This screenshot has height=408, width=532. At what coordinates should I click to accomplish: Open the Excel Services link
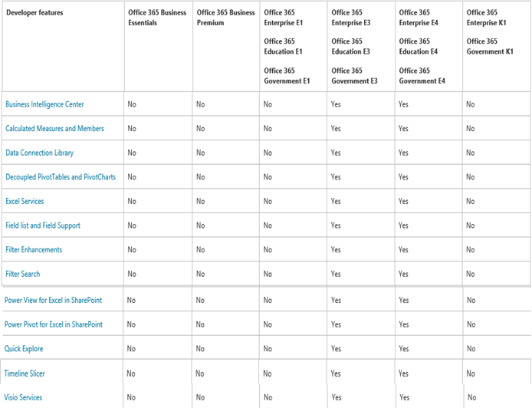25,201
